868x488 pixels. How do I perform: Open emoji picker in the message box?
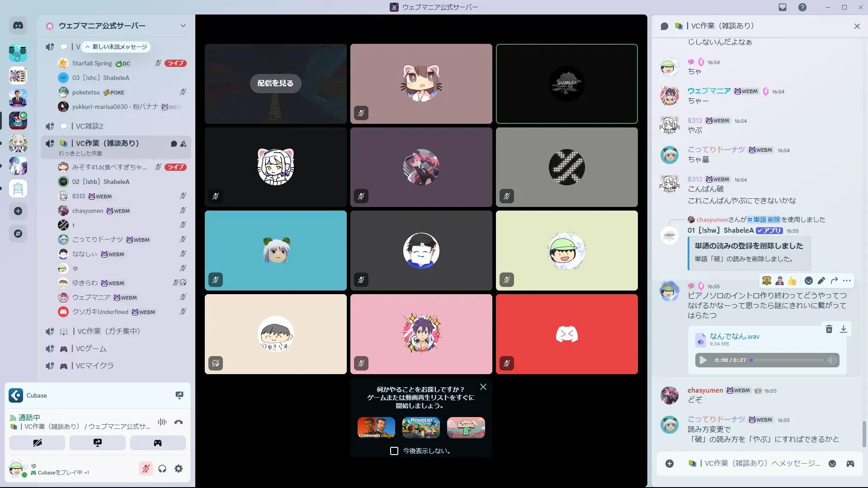[x=832, y=464]
